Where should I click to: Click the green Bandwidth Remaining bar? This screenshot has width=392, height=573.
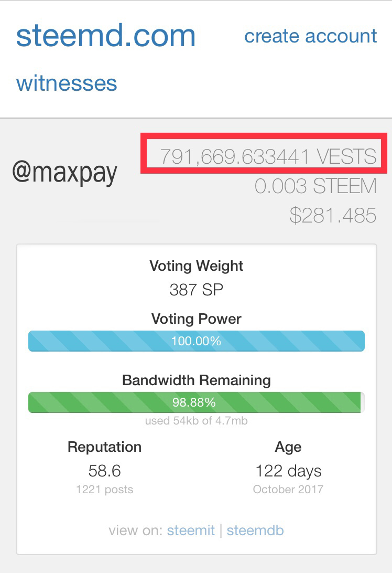197,402
